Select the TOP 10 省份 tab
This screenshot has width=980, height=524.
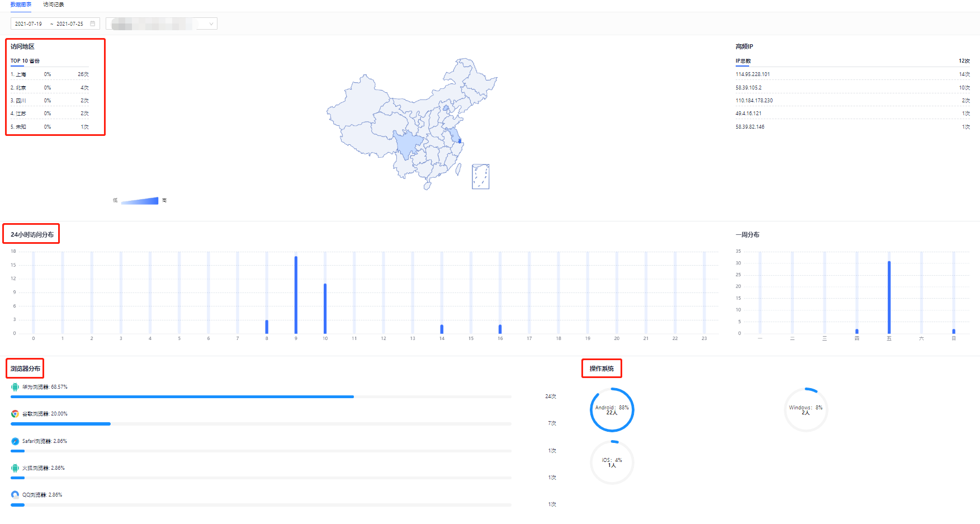(25, 61)
